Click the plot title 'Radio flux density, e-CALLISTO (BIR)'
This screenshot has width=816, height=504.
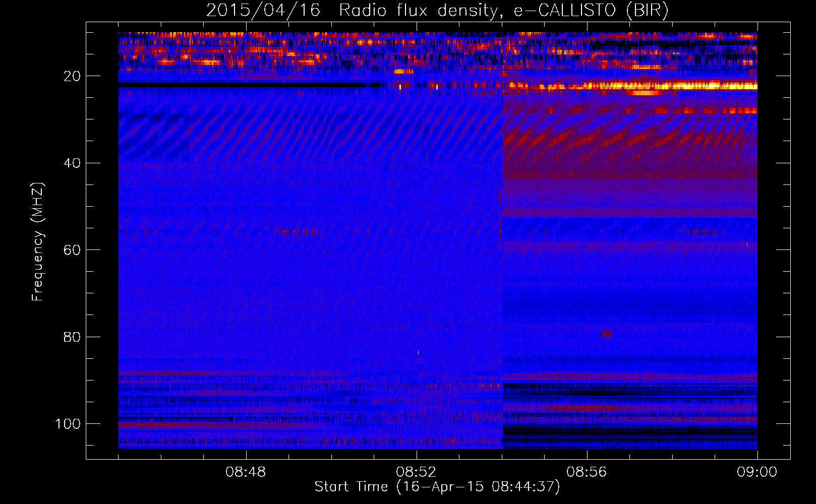click(503, 11)
